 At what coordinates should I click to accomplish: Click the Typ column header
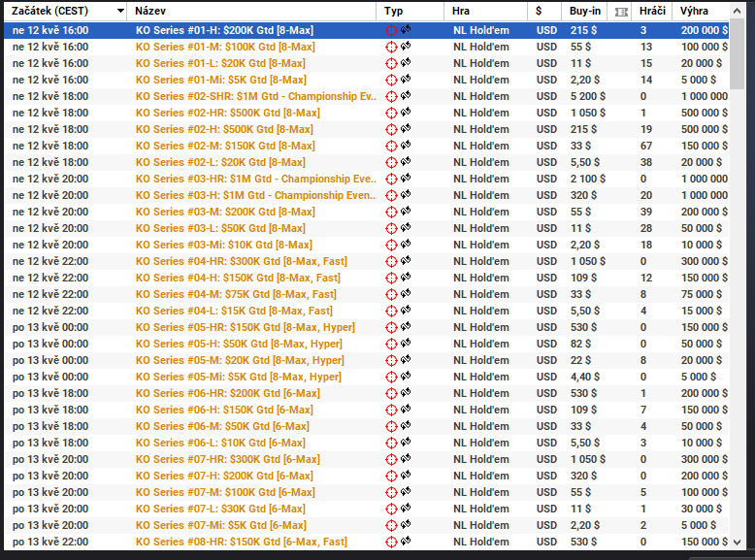(x=394, y=11)
